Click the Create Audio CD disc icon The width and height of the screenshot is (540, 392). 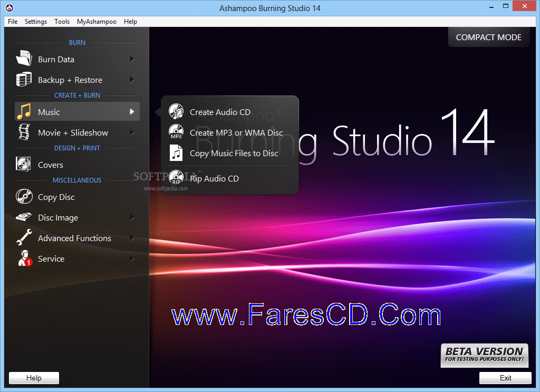176,111
